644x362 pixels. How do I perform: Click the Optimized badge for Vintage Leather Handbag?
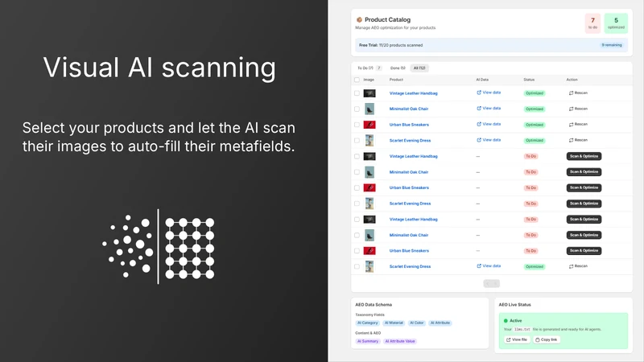coord(535,93)
